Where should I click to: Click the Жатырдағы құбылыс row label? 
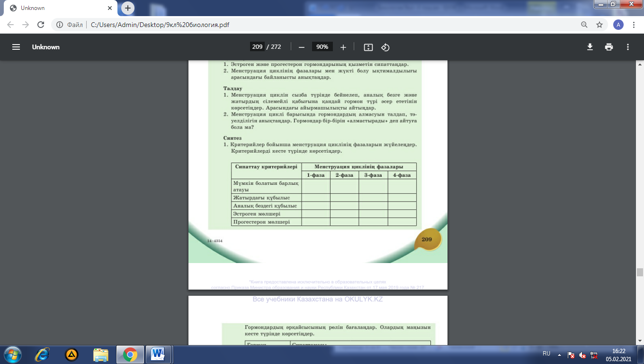pos(261,198)
